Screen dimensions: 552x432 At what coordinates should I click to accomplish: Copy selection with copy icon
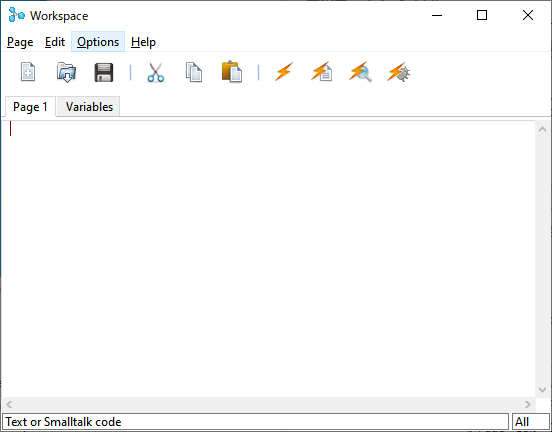tap(194, 72)
